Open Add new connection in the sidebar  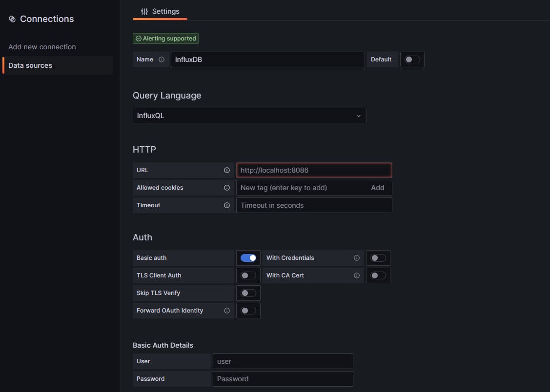click(42, 47)
